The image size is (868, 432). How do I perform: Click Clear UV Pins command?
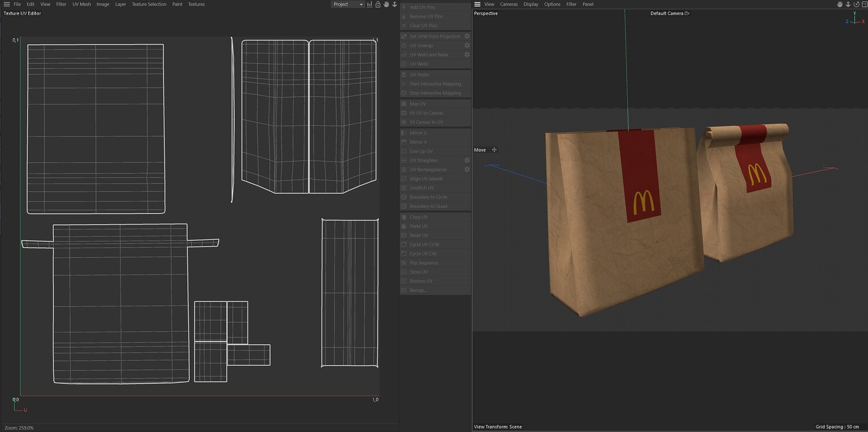point(435,26)
